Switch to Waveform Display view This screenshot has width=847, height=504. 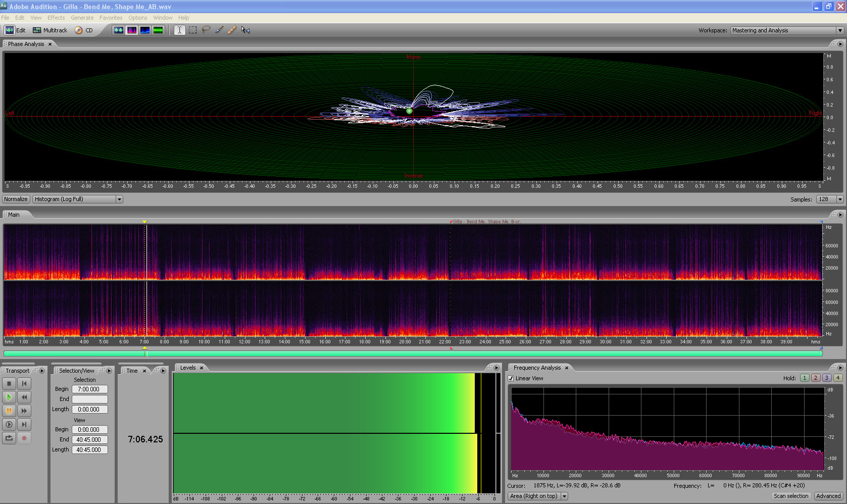coord(118,30)
